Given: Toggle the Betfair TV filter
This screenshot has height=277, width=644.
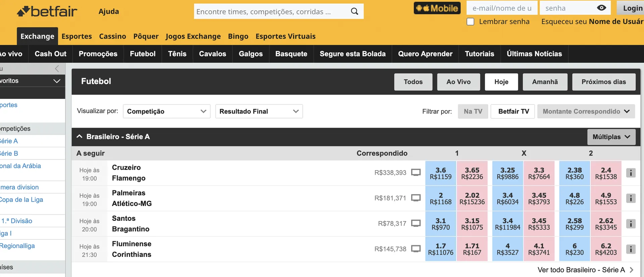Looking at the screenshot, I should pos(514,111).
